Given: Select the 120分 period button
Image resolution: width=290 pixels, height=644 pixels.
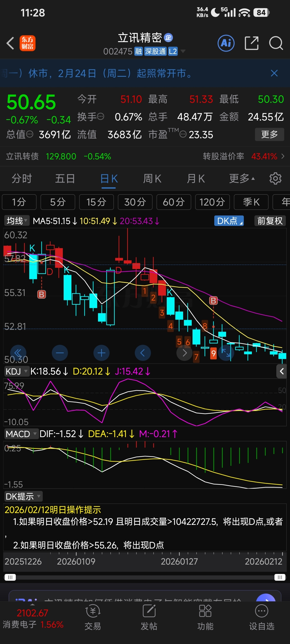Looking at the screenshot, I should [212, 202].
